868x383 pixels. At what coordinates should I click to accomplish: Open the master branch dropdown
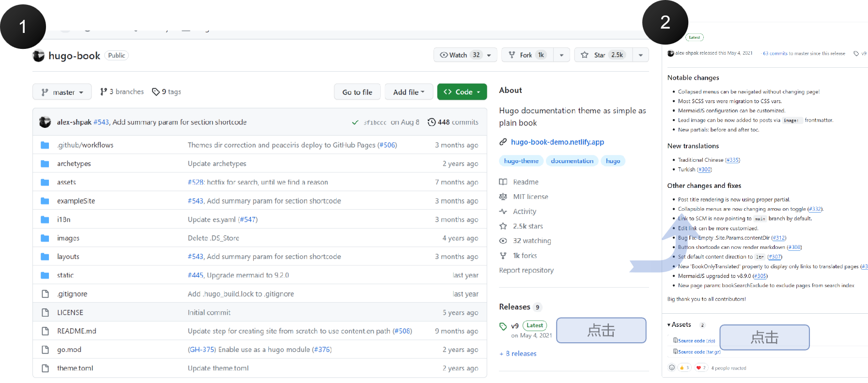(62, 92)
